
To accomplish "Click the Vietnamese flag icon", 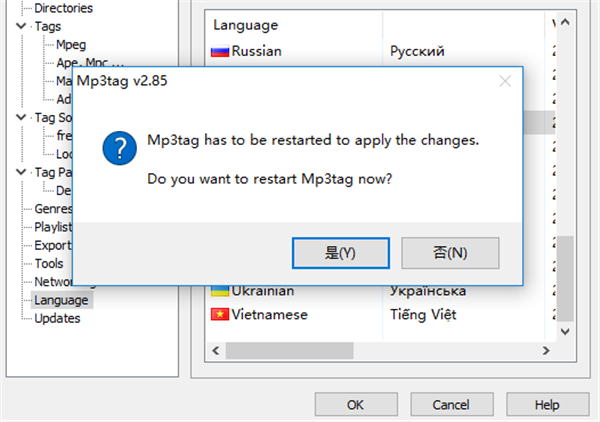I will (x=219, y=314).
